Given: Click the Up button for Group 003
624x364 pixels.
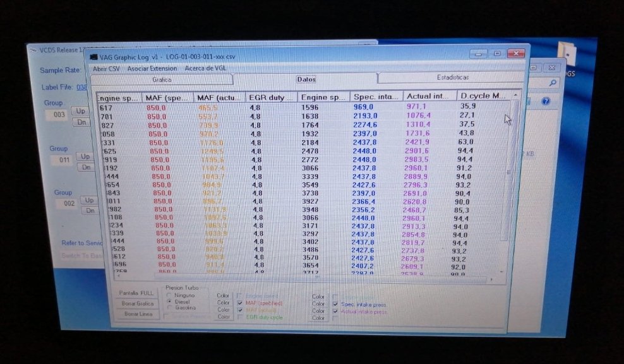Looking at the screenshot, I should 80,110.
